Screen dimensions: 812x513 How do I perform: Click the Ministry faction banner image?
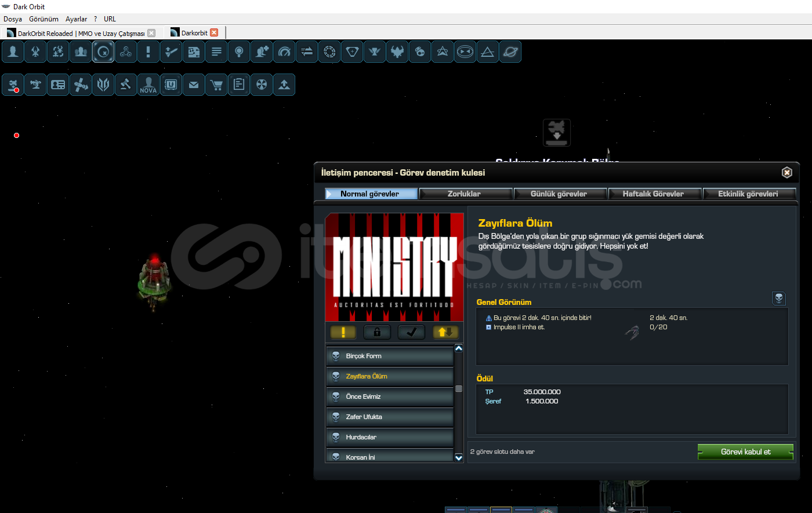click(394, 267)
